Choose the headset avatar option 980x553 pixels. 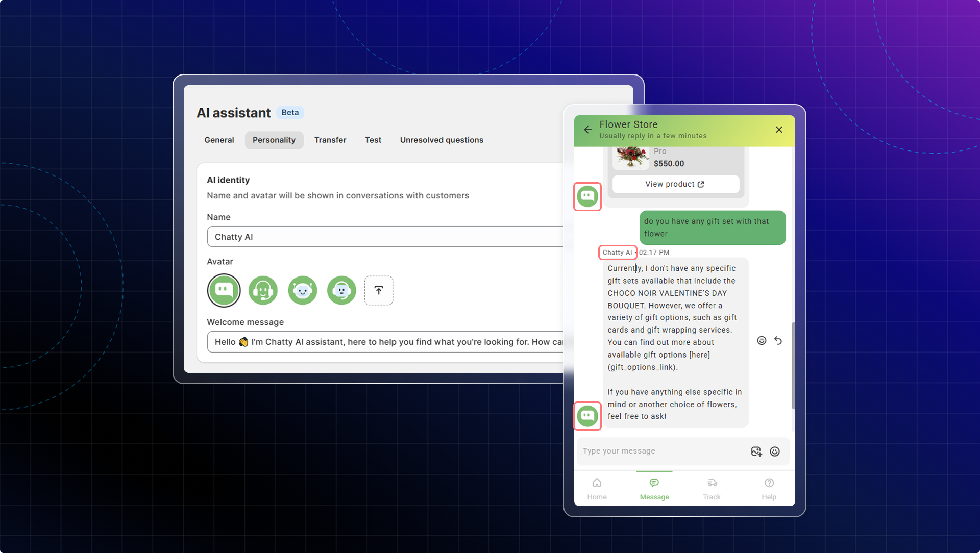click(x=263, y=291)
